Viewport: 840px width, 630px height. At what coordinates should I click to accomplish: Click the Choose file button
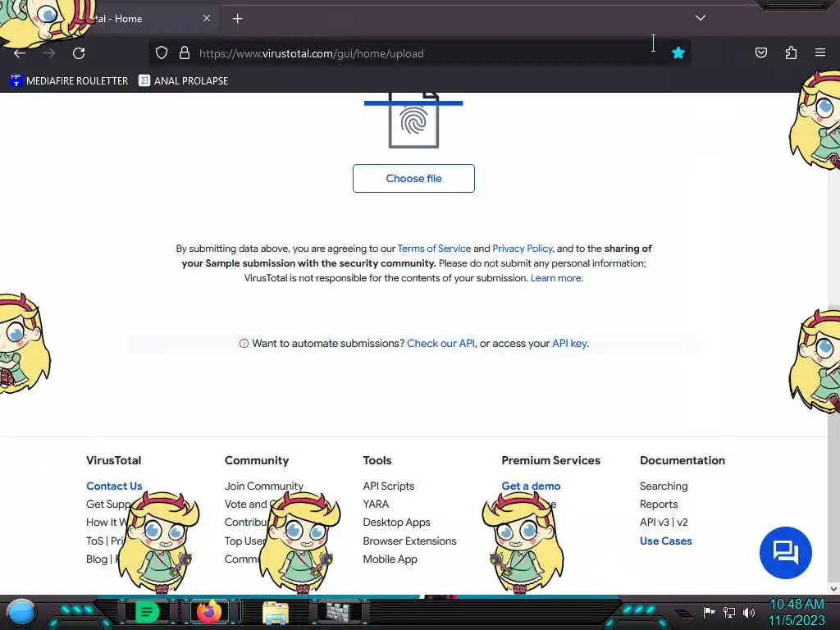coord(413,178)
